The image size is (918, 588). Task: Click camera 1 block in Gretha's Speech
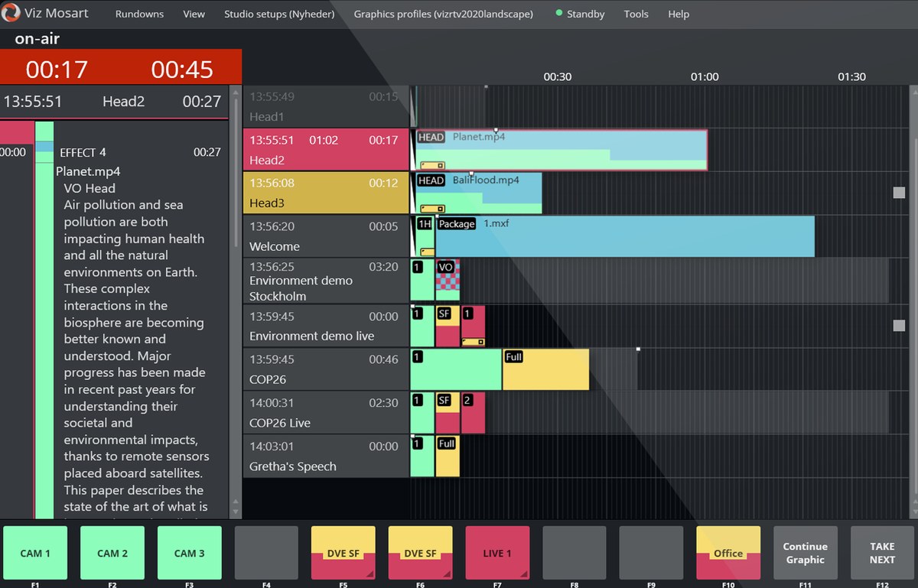coord(422,456)
